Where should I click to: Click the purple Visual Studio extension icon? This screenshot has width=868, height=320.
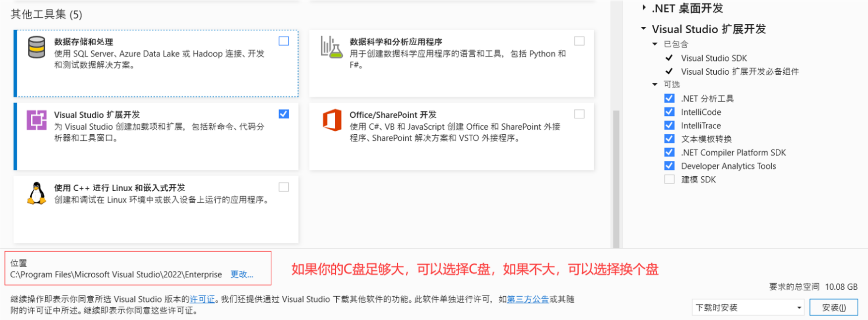click(x=36, y=120)
